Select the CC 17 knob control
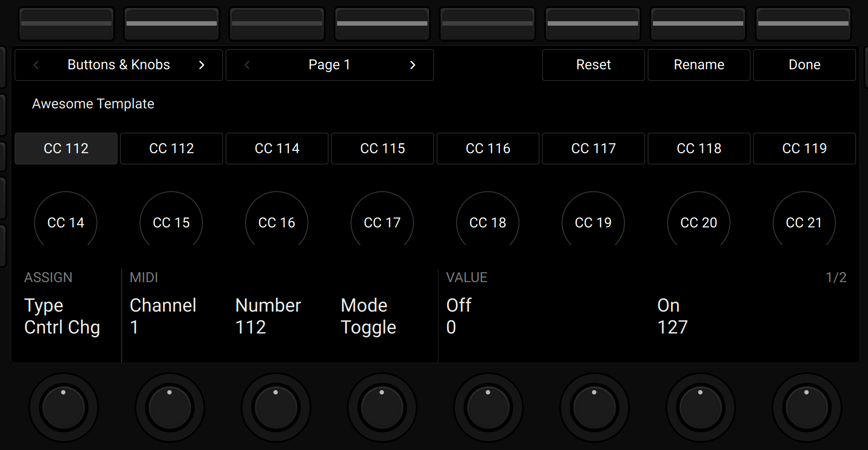Viewport: 868px width, 450px height. tap(382, 222)
